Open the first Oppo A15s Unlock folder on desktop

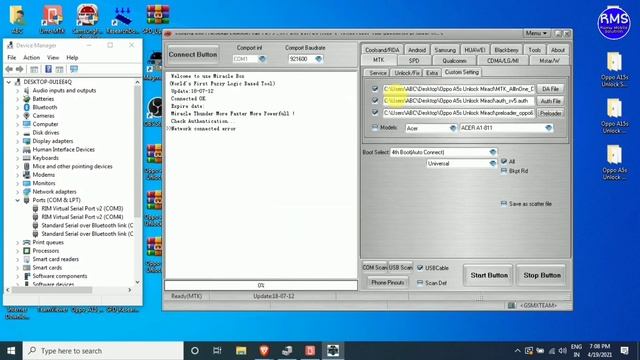pos(614,69)
